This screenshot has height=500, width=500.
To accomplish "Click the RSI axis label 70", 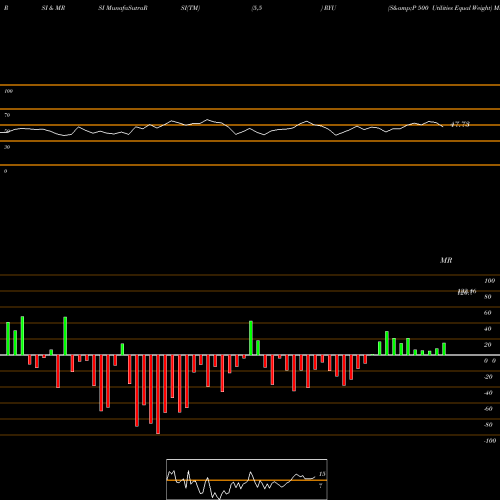I will tap(7, 115).
